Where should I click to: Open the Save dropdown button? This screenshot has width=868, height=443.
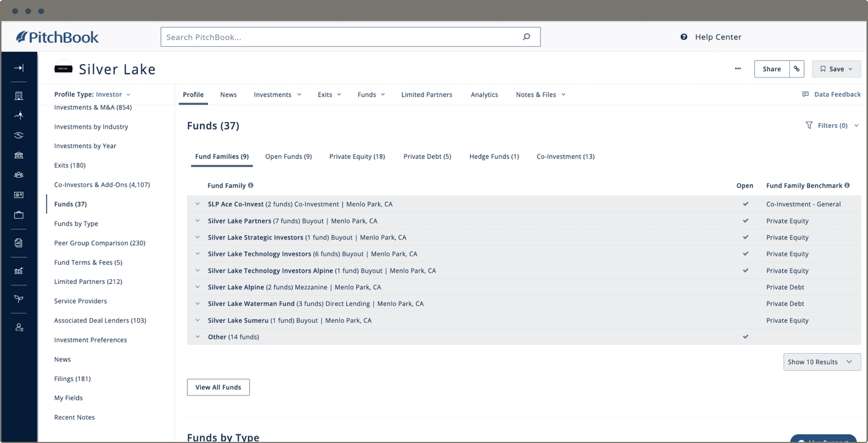tap(836, 69)
